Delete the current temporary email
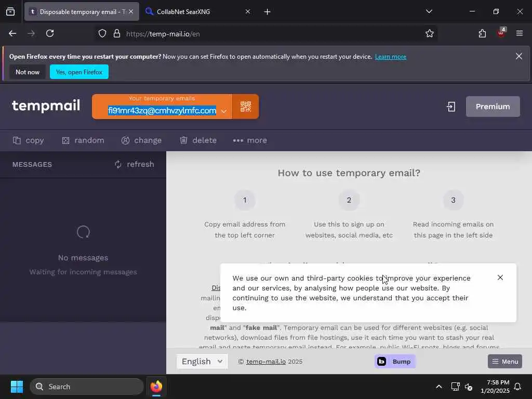 (x=198, y=140)
